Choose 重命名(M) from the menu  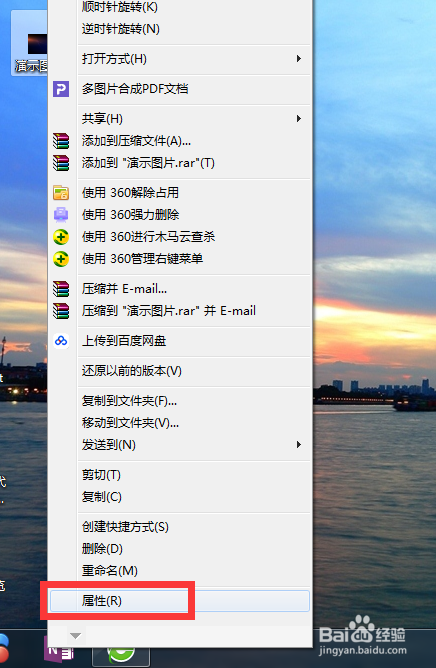110,570
